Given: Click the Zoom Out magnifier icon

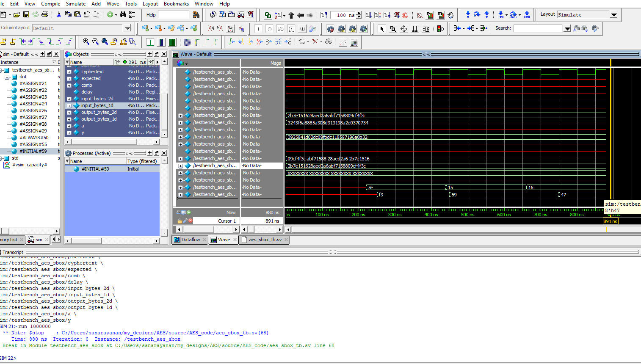Looking at the screenshot, I should tap(95, 41).
